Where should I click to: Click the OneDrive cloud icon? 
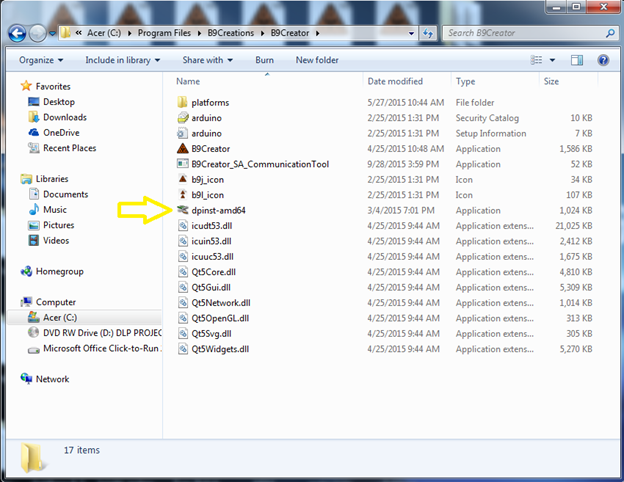tap(33, 133)
